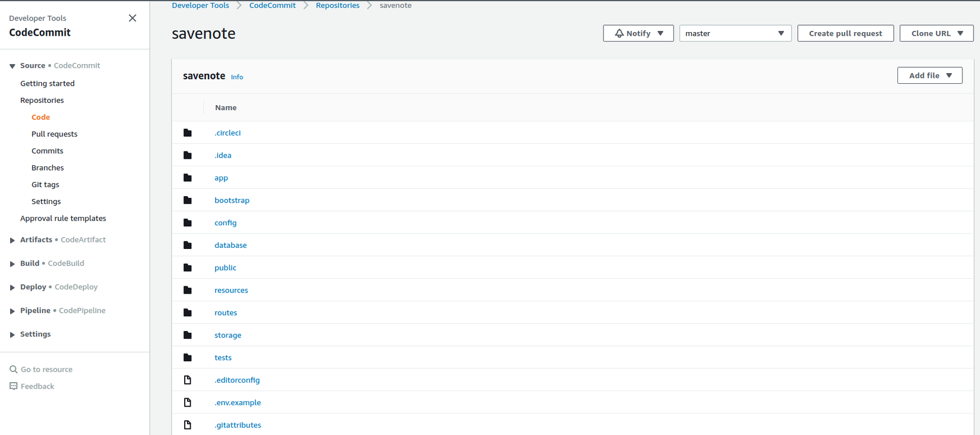Open Commits in the sidebar
This screenshot has height=435, width=980.
(x=48, y=151)
